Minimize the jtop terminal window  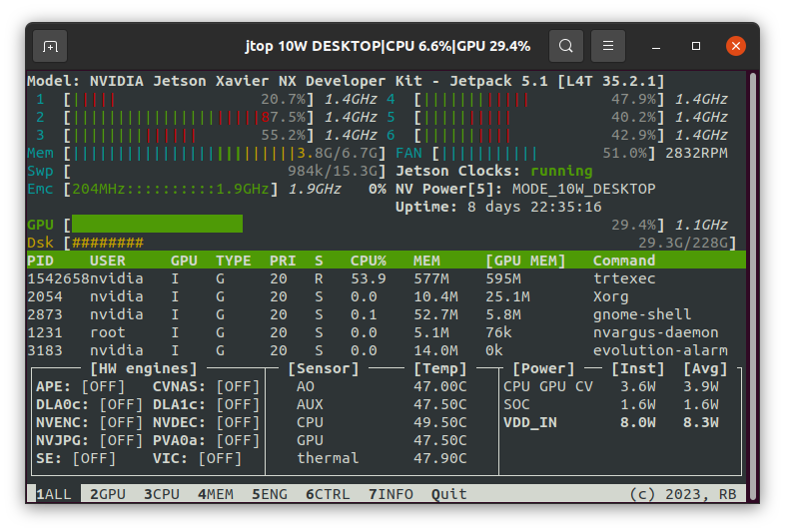[x=658, y=46]
